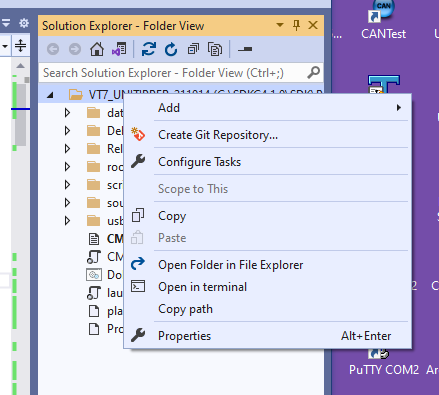This screenshot has width=439, height=395.
Task: Select Copy from context menu
Action: point(268,216)
